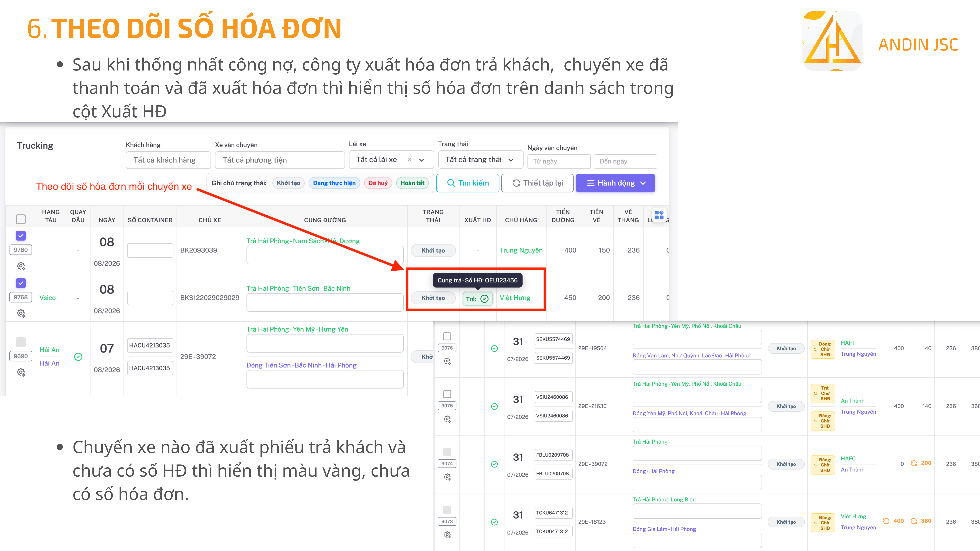This screenshot has height=551, width=980.
Task: Click the container number input in row 9768
Action: tap(150, 298)
